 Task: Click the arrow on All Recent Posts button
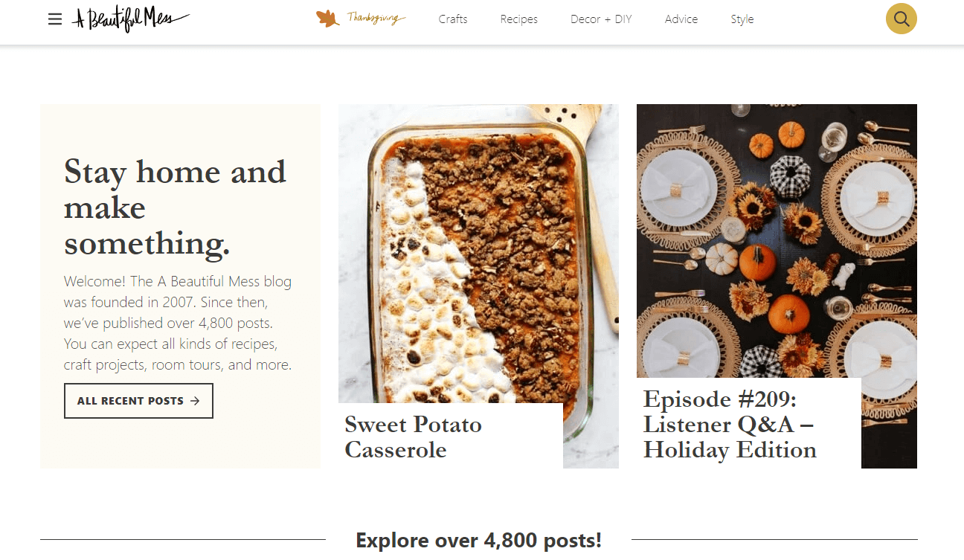pyautogui.click(x=195, y=400)
